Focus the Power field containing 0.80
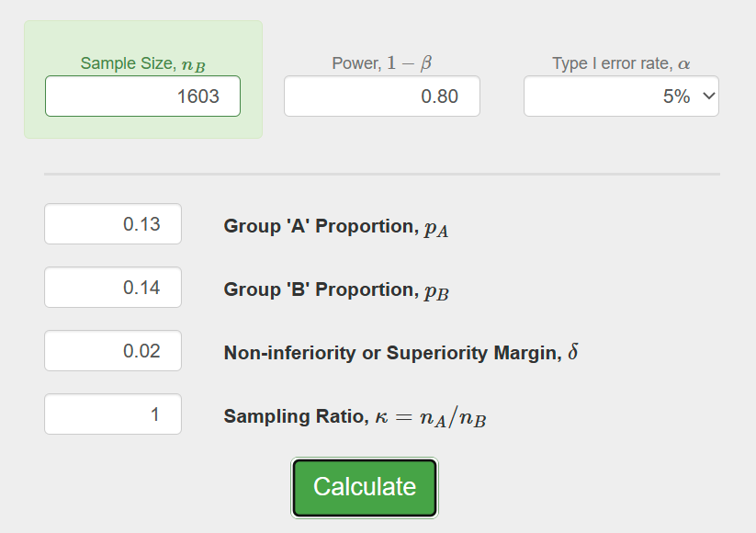 pos(381,96)
